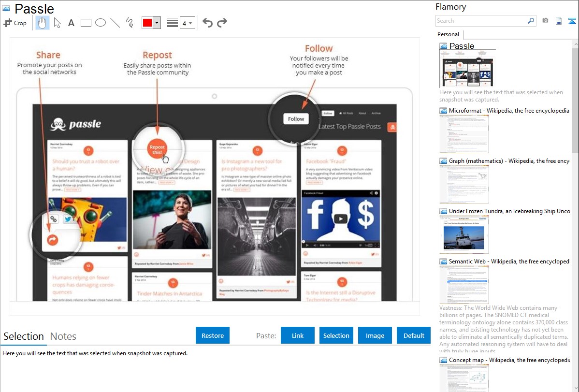Screen dimensions: 579x392
Task: Click the 'Paste:' label
Action: pyautogui.click(x=266, y=335)
